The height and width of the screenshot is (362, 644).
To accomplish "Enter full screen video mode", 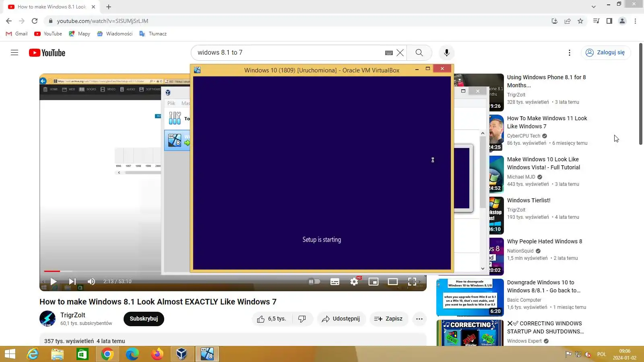I will pos(412,282).
